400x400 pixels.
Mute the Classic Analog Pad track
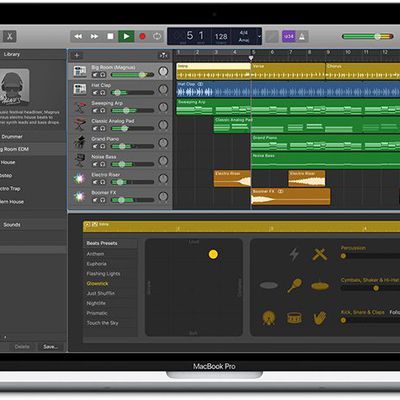tap(95, 128)
